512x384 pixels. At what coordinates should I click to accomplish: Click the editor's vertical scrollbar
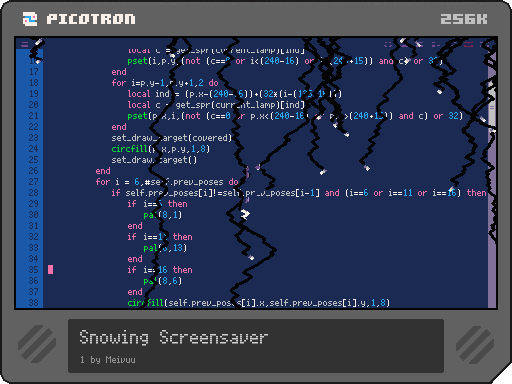tap(492, 173)
